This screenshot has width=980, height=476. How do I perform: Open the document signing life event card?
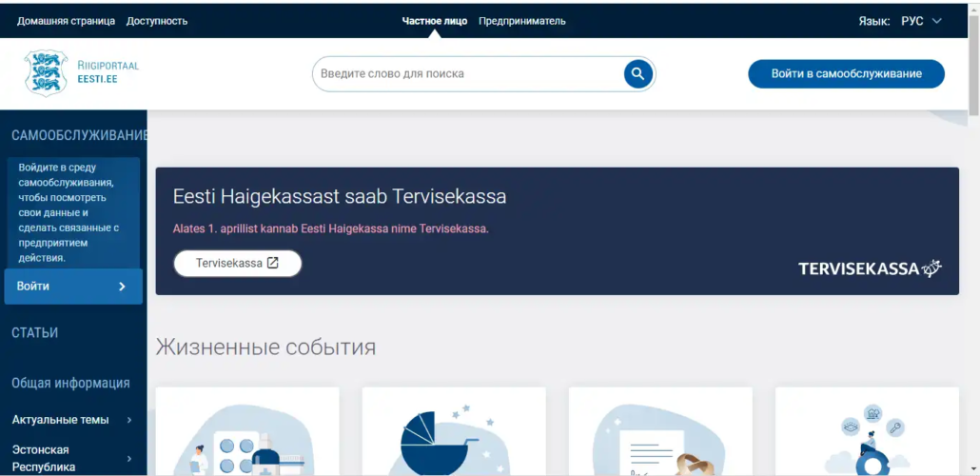pos(660,431)
